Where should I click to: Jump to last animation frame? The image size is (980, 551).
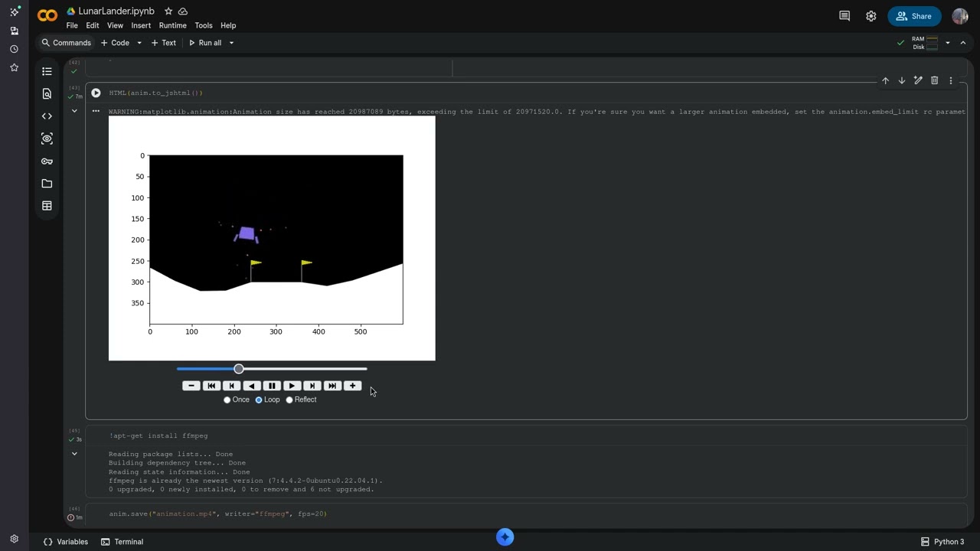332,386
